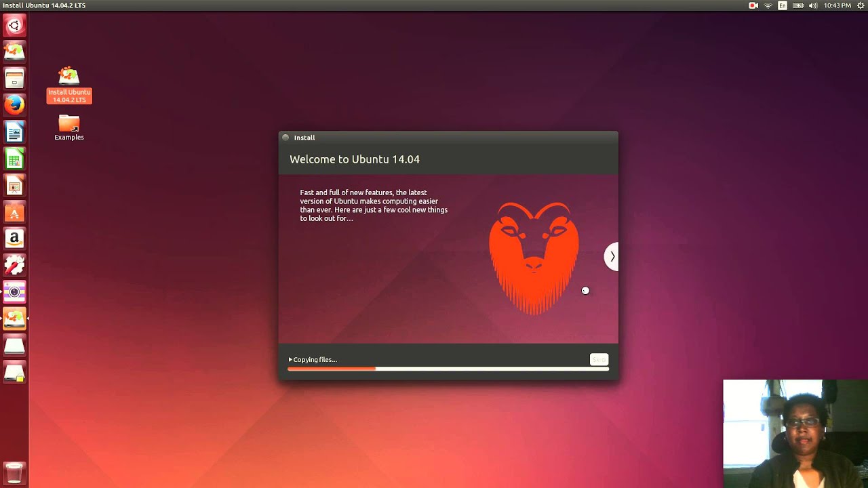Open the Amazon launcher icon
This screenshot has width=868, height=488.
[14, 239]
